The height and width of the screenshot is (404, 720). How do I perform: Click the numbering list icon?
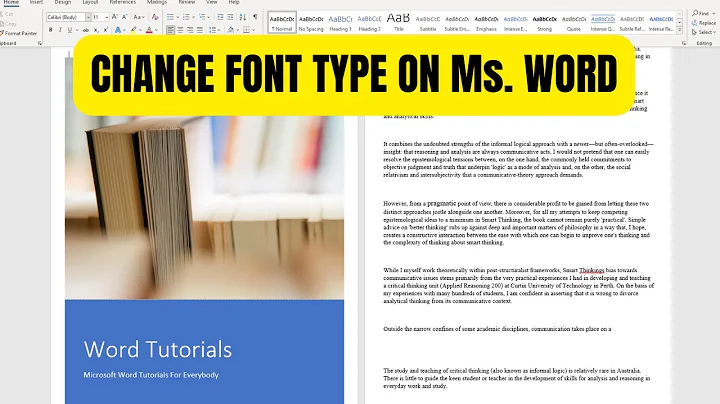[186, 17]
